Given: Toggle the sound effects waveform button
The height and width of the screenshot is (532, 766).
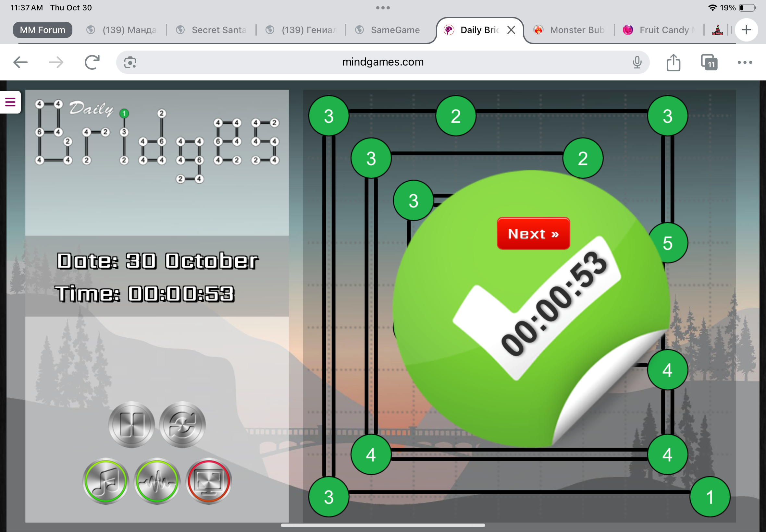Looking at the screenshot, I should (x=157, y=481).
